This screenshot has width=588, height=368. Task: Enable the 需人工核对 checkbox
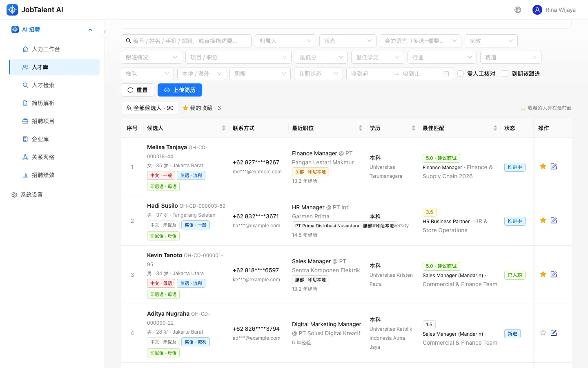(461, 74)
